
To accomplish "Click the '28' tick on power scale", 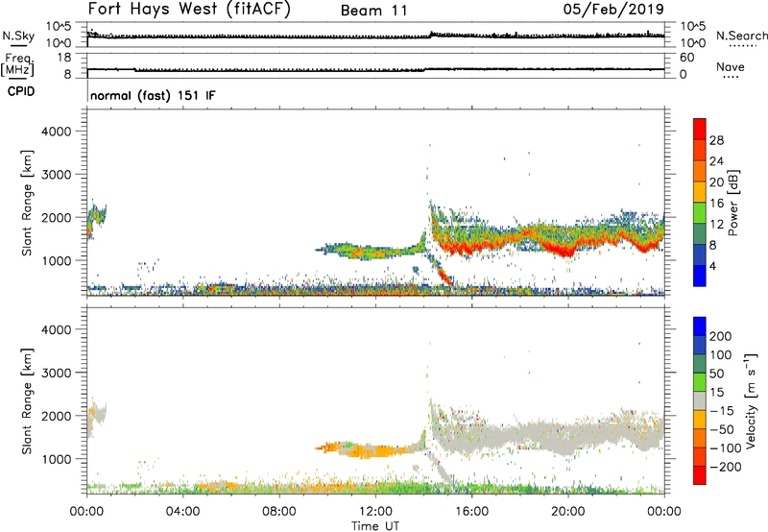I will pos(716,140).
